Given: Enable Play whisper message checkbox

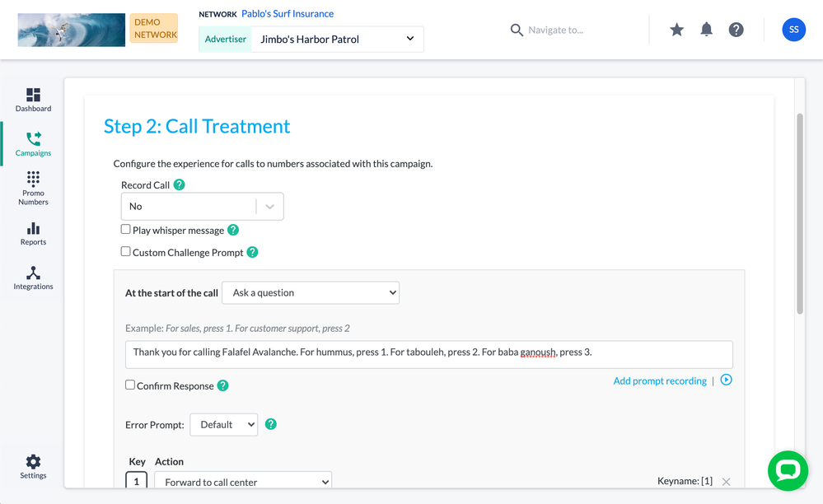Looking at the screenshot, I should click(126, 230).
